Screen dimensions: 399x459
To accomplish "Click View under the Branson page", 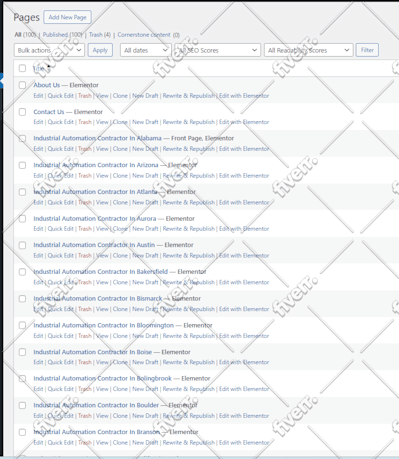I will tap(102, 442).
